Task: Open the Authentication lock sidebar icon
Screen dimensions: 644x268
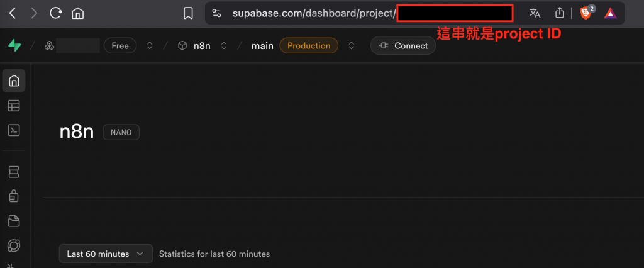Action: [14, 196]
